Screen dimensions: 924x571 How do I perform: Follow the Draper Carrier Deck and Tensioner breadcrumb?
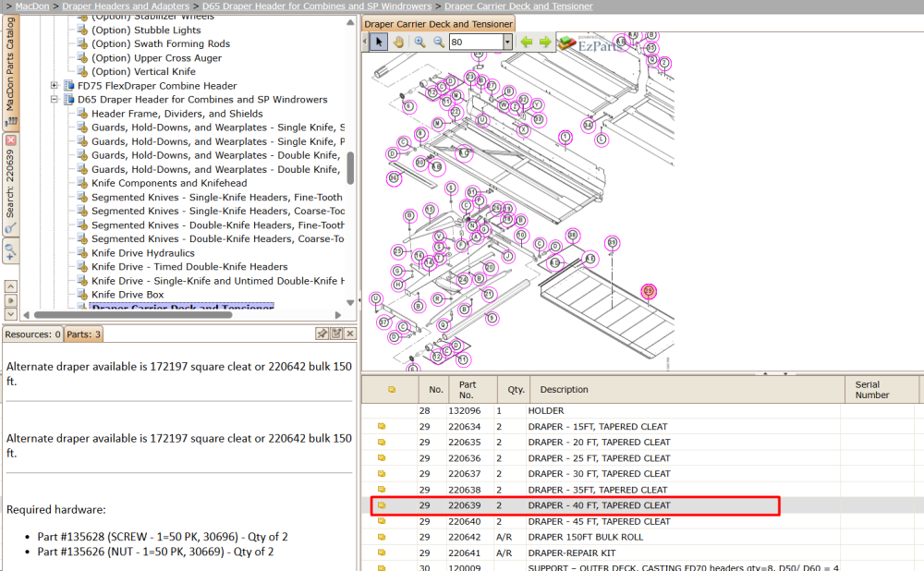[518, 6]
